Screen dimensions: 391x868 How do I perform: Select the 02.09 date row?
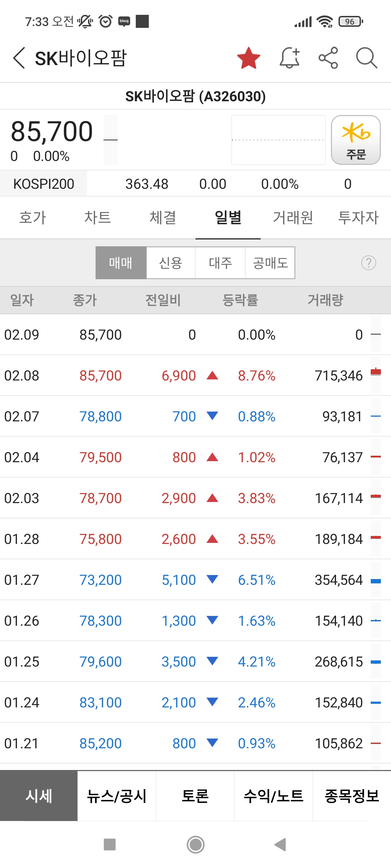tap(195, 335)
